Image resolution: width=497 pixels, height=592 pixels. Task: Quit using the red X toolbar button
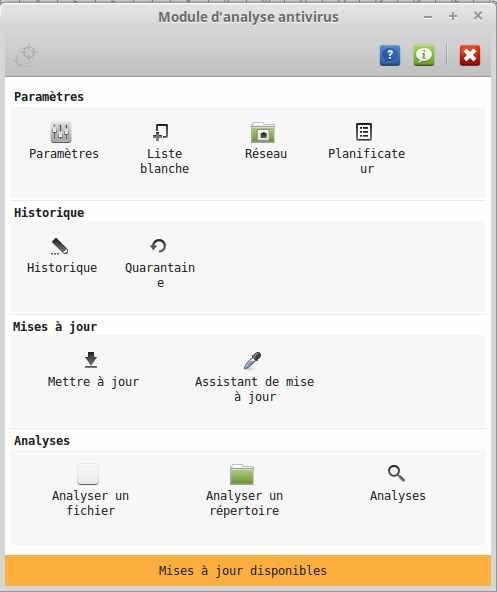(470, 56)
